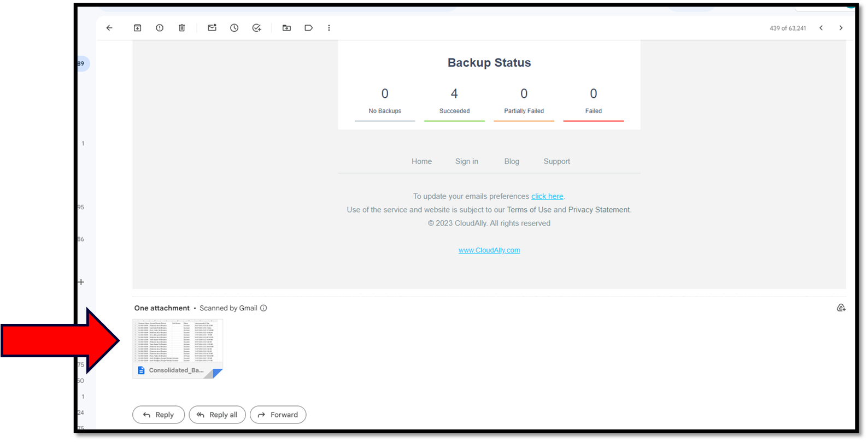868x442 pixels.
Task: Click the '© 2023 CloudAlly. All rights reserved' text
Action: click(x=489, y=223)
